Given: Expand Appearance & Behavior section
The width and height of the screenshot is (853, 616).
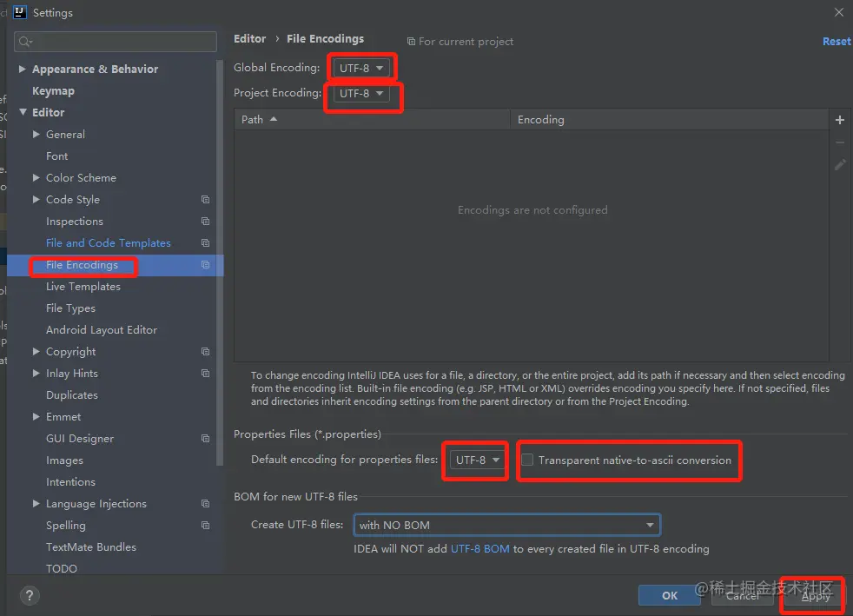Looking at the screenshot, I should [23, 69].
